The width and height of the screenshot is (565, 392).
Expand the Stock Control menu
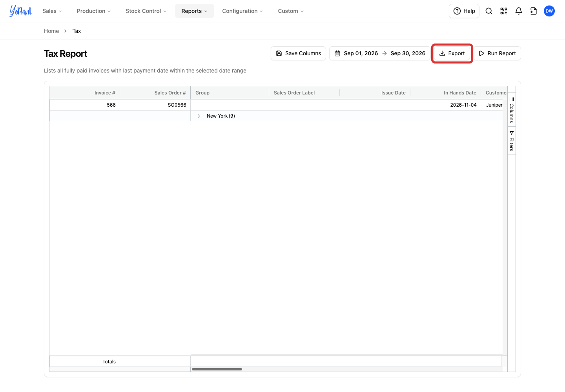[146, 11]
